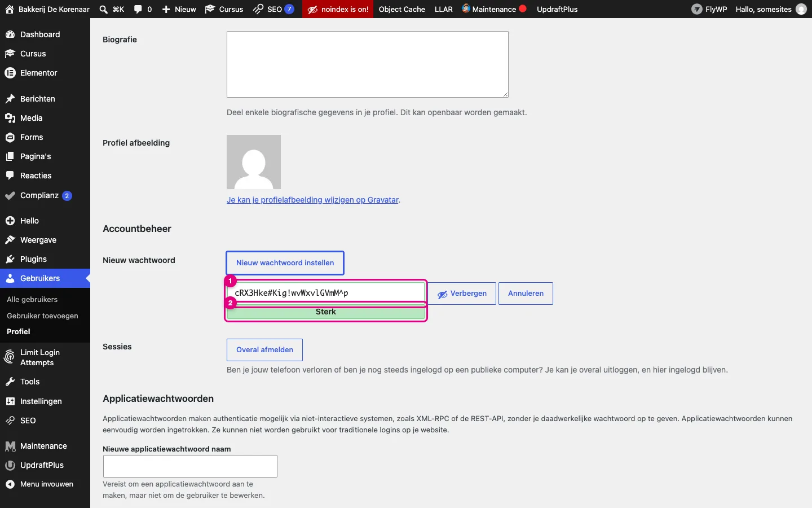The height and width of the screenshot is (508, 812).
Task: Click the noindex is on! warning
Action: 338,9
